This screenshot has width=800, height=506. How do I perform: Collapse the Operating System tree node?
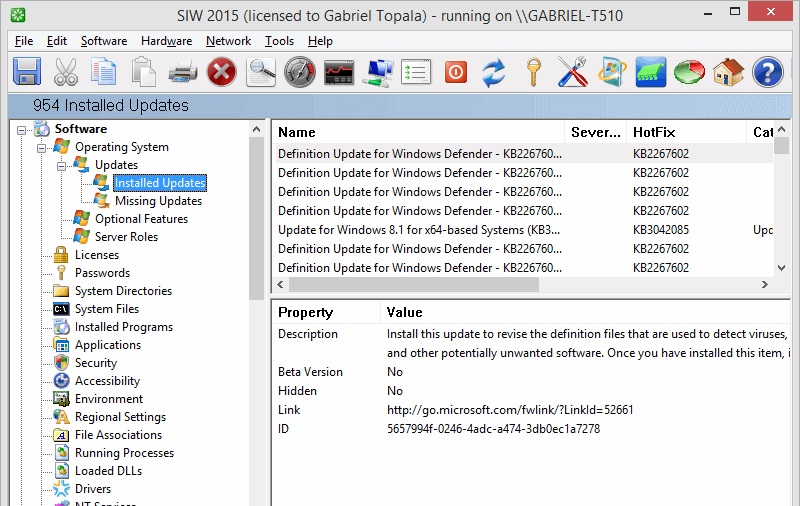coord(41,148)
